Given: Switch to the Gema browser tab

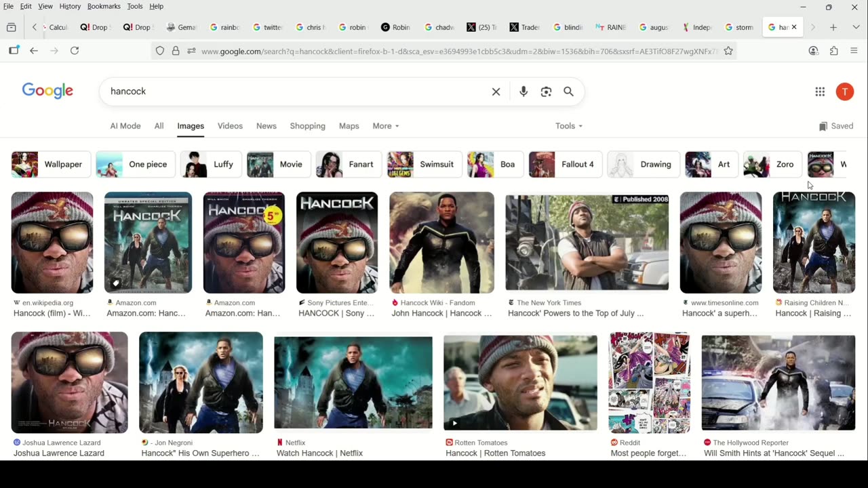Looking at the screenshot, I should click(x=181, y=27).
